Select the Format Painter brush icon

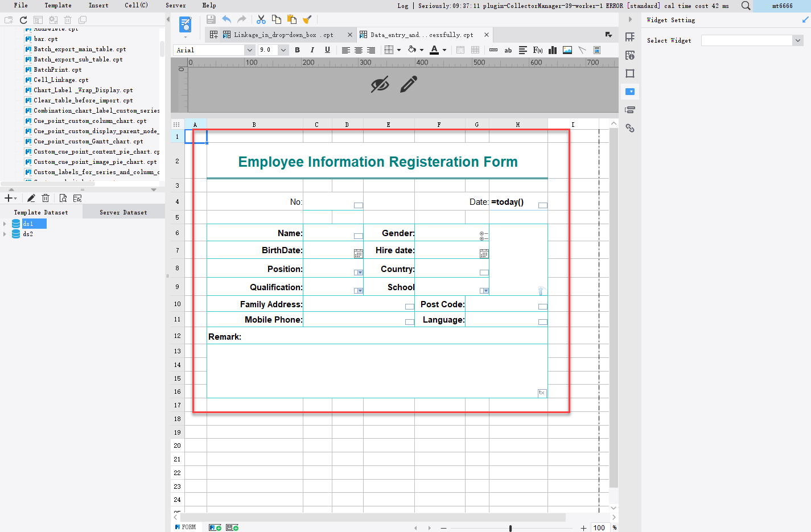pyautogui.click(x=307, y=19)
